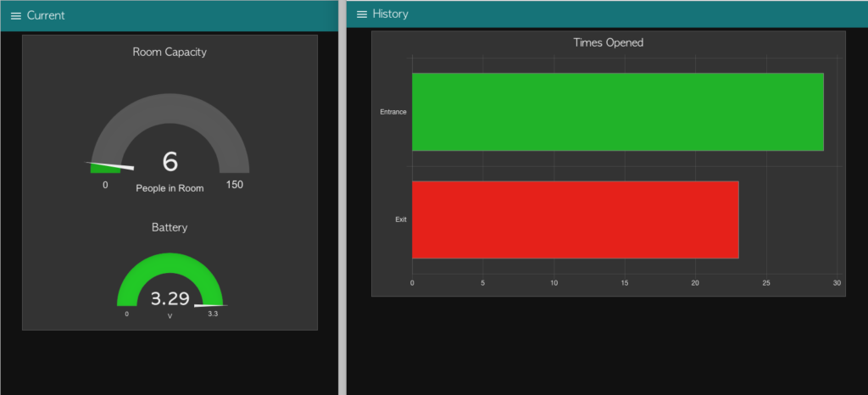This screenshot has width=868, height=395.
Task: Click the 15 tick label on chart axis
Action: tap(625, 283)
